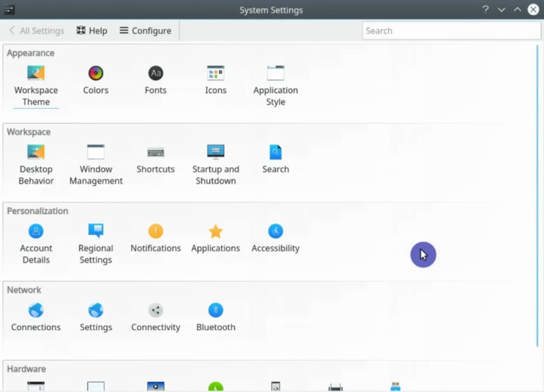Go back to All Settings
Viewport: 544px width, 392px height.
click(x=37, y=31)
